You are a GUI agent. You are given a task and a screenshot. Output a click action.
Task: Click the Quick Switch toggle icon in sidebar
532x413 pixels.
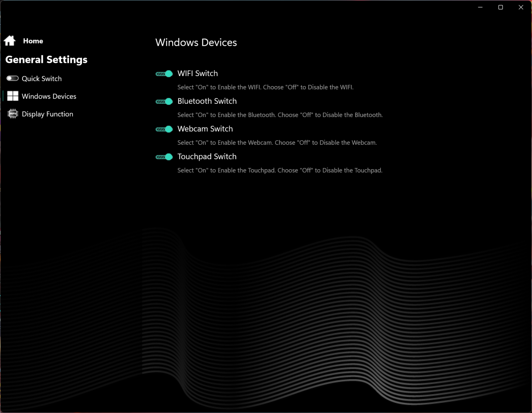pyautogui.click(x=13, y=78)
